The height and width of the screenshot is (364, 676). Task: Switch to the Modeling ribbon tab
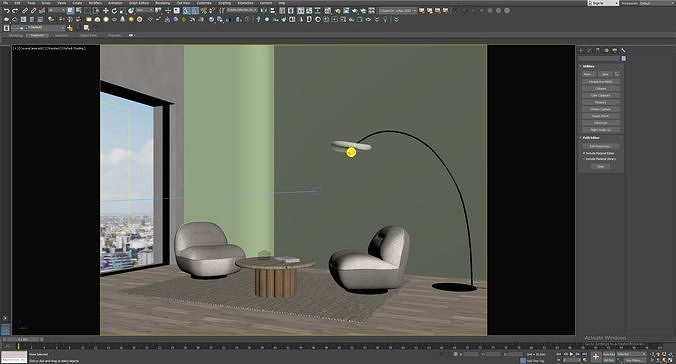[16, 35]
